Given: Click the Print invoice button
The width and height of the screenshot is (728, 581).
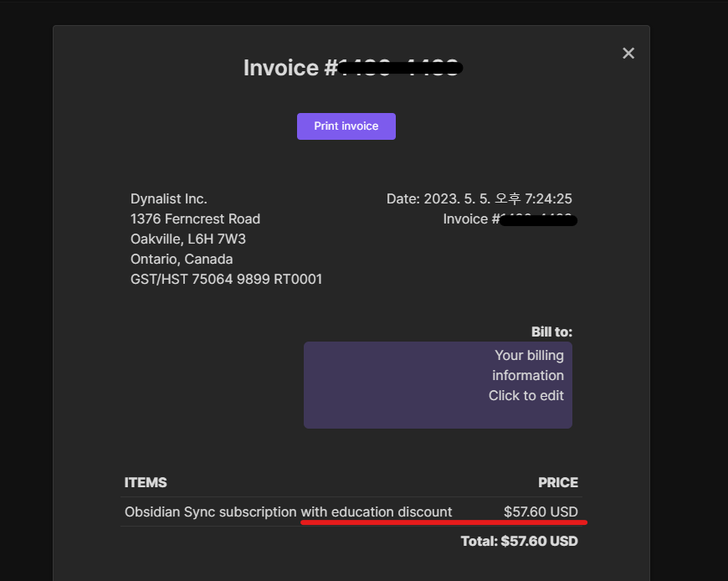Looking at the screenshot, I should point(346,126).
